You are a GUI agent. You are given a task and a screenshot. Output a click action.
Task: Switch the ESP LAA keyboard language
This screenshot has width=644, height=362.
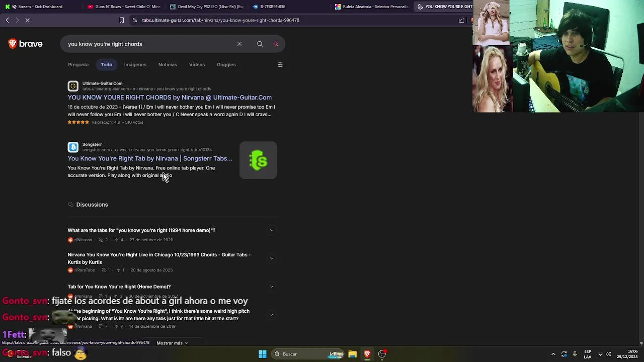pos(587,354)
